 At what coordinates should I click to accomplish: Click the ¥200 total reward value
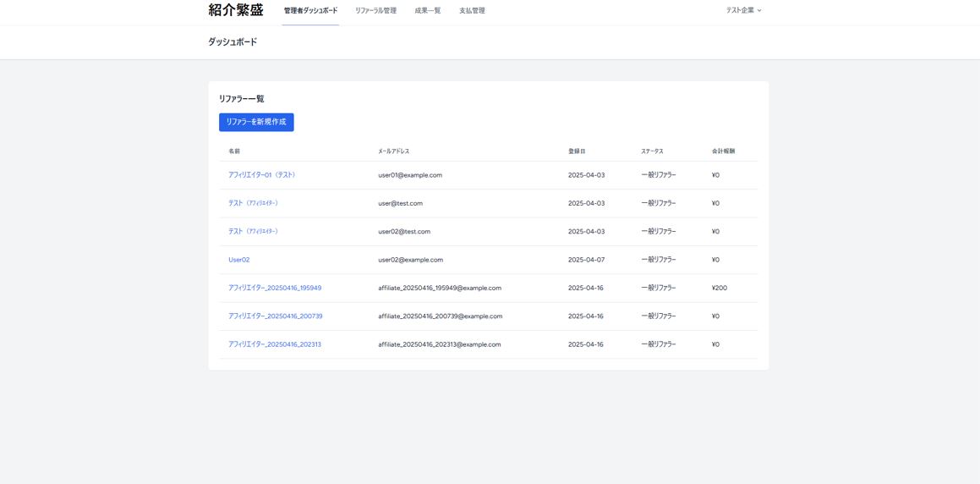[x=720, y=289]
